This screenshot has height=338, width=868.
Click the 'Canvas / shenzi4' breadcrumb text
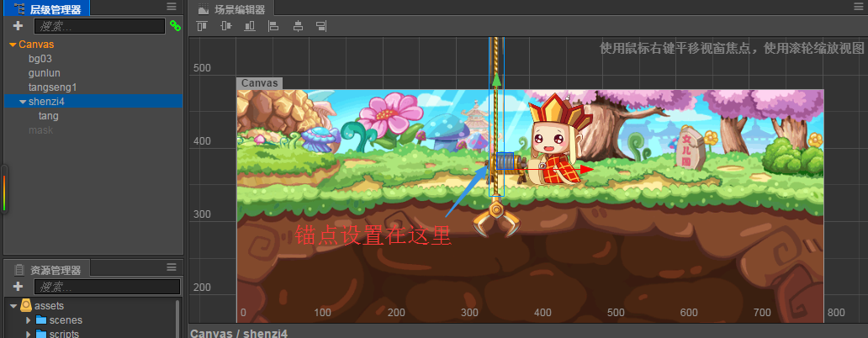(x=239, y=333)
